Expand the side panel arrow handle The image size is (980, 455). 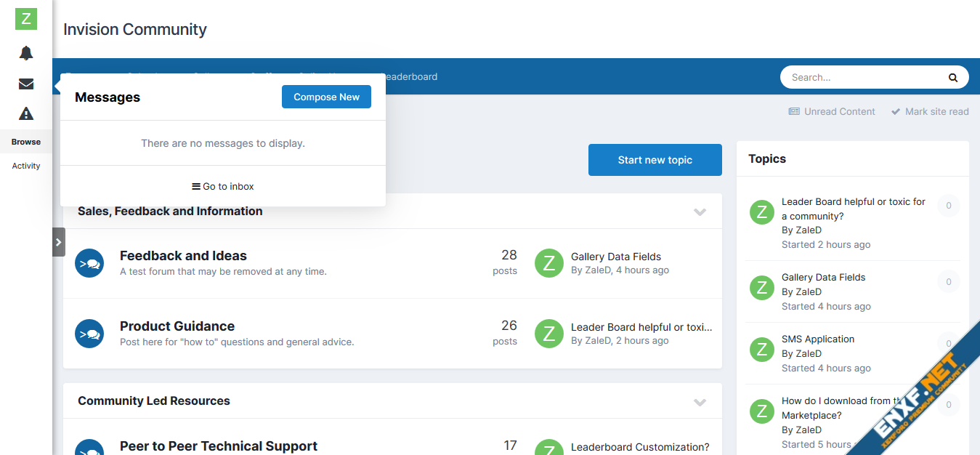(59, 242)
